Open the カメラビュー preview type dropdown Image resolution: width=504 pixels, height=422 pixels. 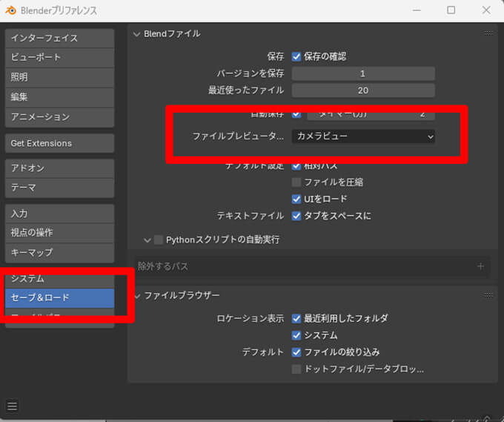[362, 136]
